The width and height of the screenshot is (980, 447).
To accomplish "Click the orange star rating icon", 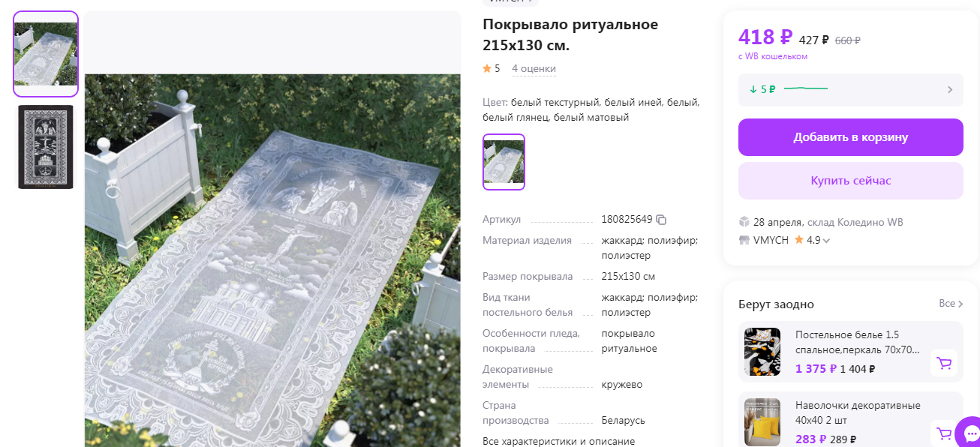I will 487,68.
